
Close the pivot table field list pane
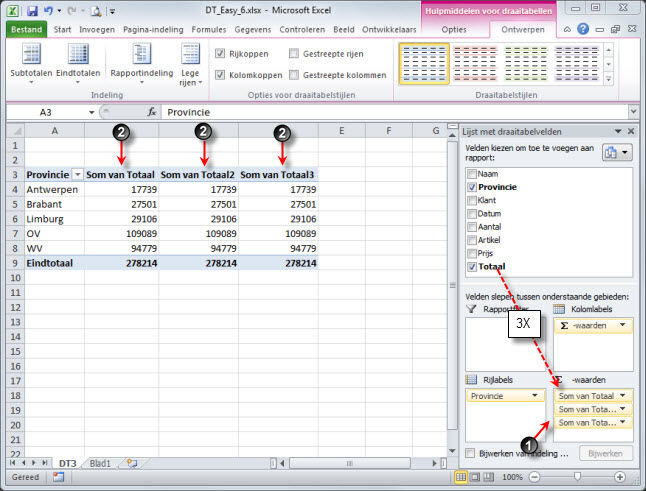tap(631, 131)
